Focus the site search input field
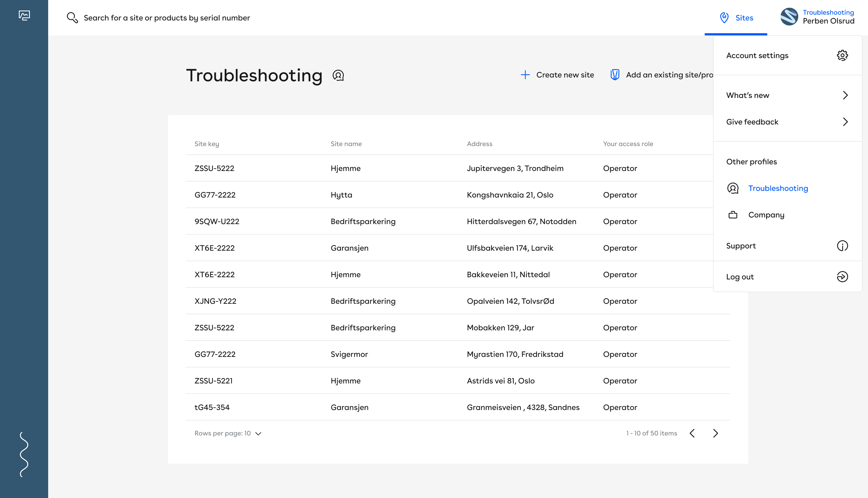868x498 pixels. [x=167, y=18]
